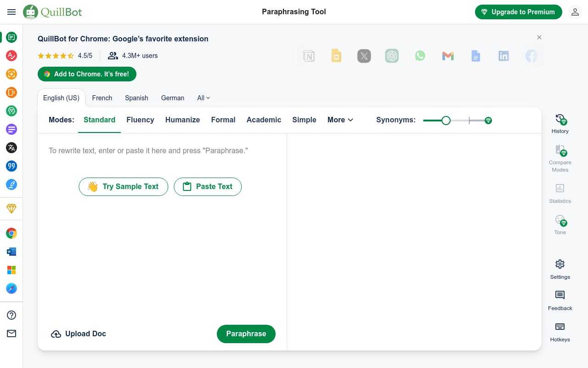Open QuillBot for Chrome sidebar icon
The width and height of the screenshot is (588, 368).
(11, 233)
